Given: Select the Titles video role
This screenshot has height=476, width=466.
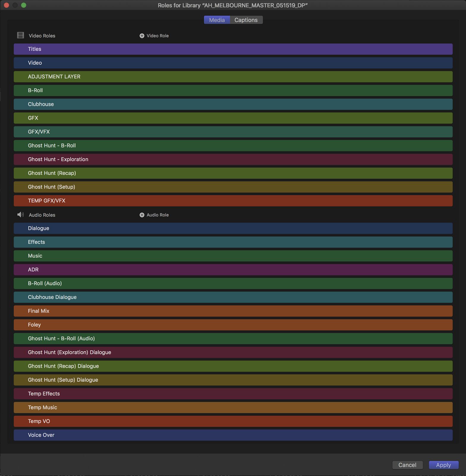Looking at the screenshot, I should 233,49.
